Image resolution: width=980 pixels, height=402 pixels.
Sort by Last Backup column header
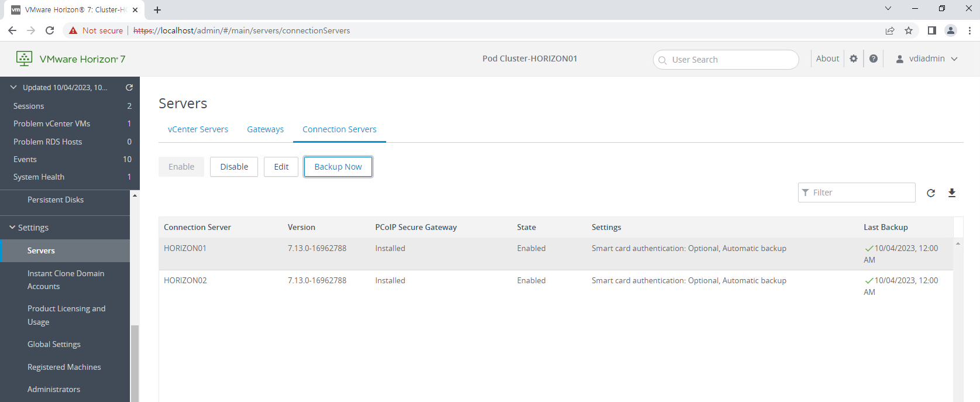point(886,227)
